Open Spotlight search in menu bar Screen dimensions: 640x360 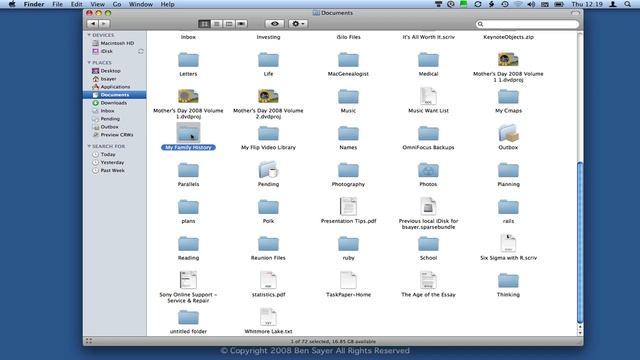coord(627,4)
